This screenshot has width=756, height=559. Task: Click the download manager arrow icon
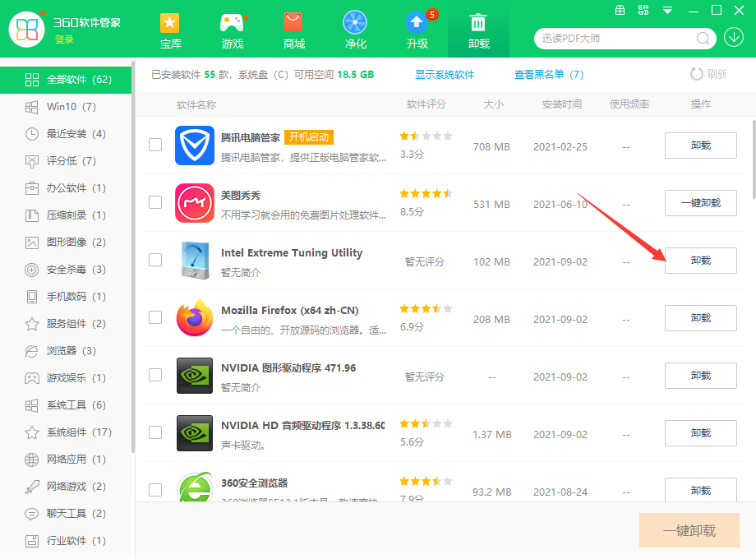click(734, 38)
